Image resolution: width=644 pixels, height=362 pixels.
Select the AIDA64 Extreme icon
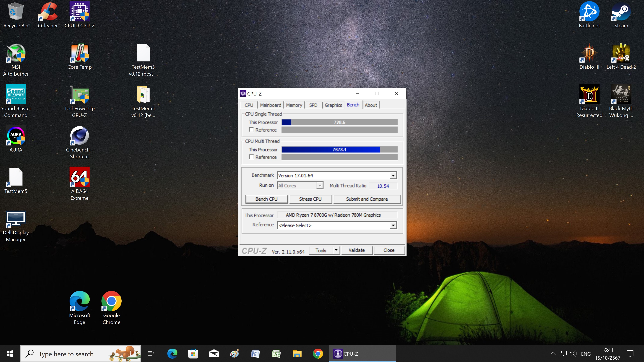[79, 184]
